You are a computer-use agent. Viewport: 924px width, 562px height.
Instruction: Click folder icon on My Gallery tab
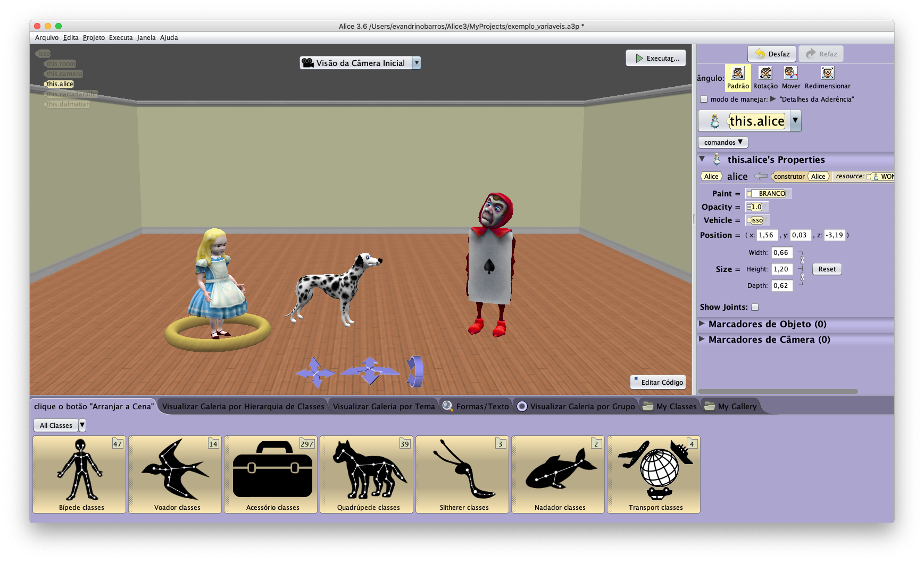click(x=710, y=406)
